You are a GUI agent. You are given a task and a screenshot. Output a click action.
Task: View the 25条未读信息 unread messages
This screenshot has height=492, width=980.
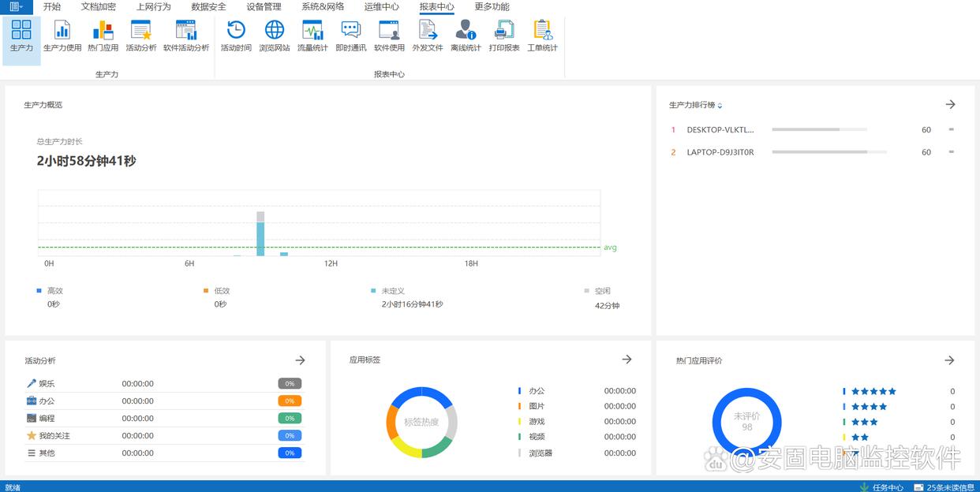(950, 487)
